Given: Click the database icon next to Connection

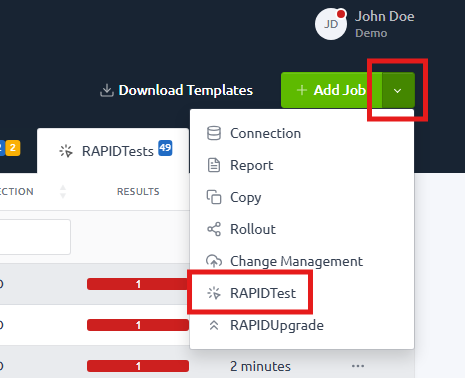Looking at the screenshot, I should click(x=214, y=133).
